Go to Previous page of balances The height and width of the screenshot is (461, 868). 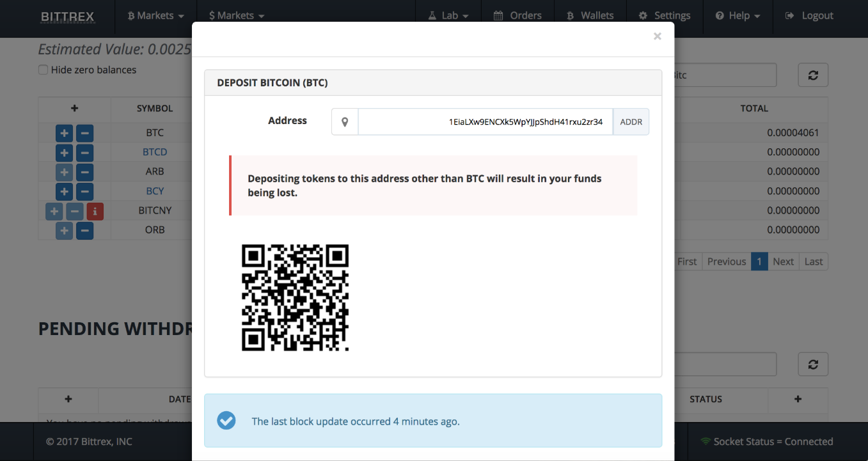727,262
